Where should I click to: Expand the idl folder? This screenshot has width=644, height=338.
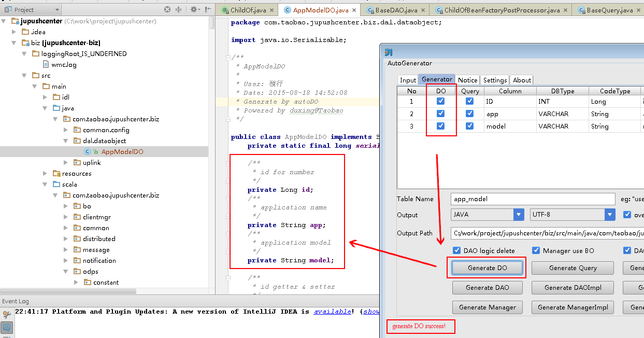click(46, 97)
